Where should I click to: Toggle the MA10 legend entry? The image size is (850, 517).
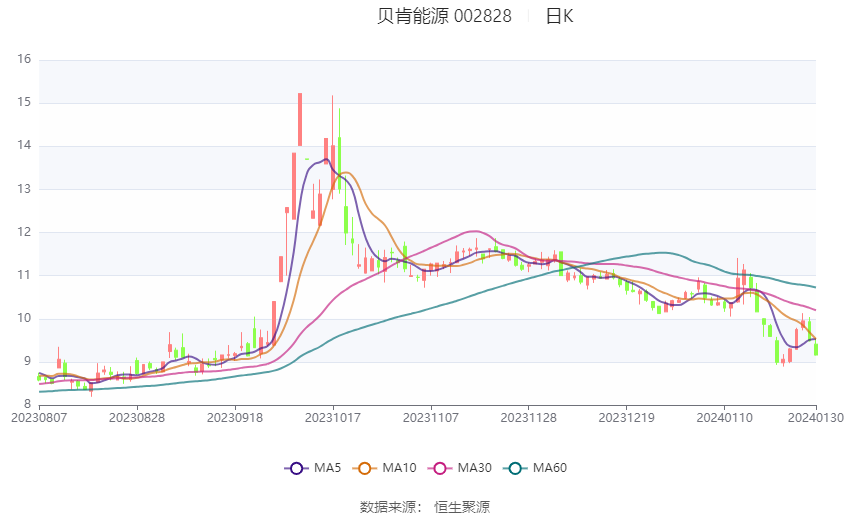click(384, 468)
